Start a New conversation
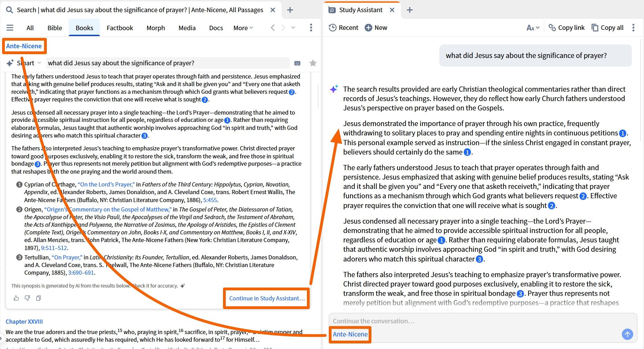 [x=376, y=28]
